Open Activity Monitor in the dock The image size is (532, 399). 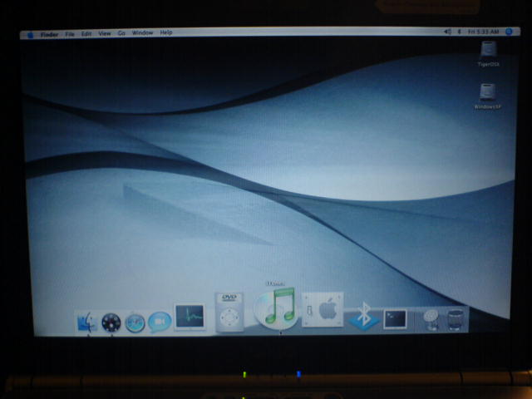pos(190,318)
